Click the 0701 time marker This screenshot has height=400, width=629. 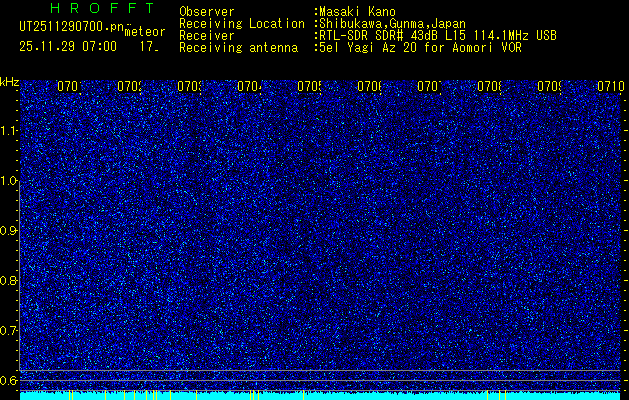(x=70, y=87)
